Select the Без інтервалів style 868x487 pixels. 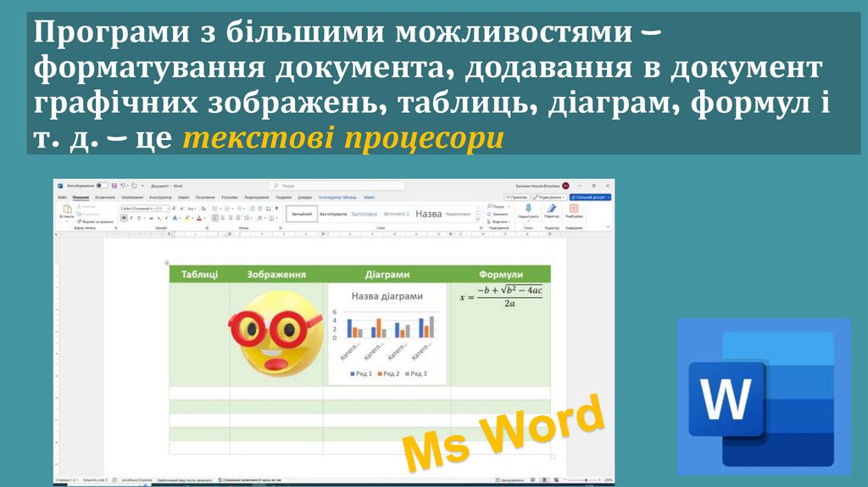click(333, 214)
